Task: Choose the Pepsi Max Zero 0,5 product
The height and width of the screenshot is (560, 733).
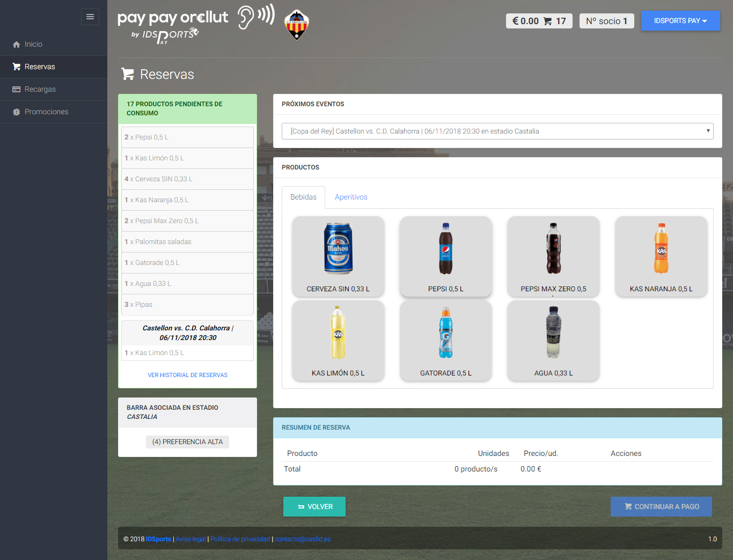Action: pos(553,256)
